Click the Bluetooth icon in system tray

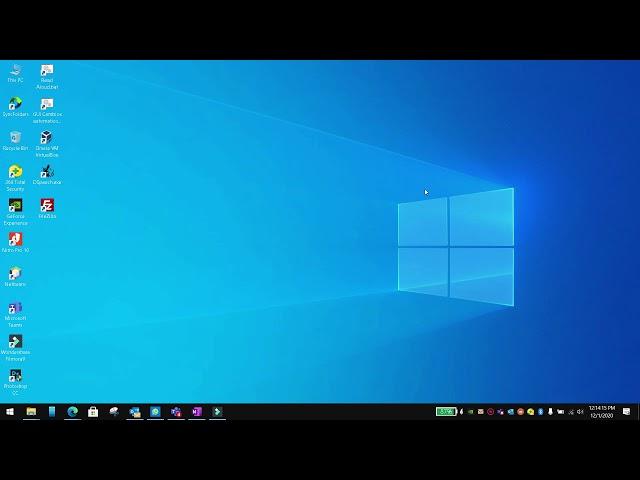click(x=540, y=411)
